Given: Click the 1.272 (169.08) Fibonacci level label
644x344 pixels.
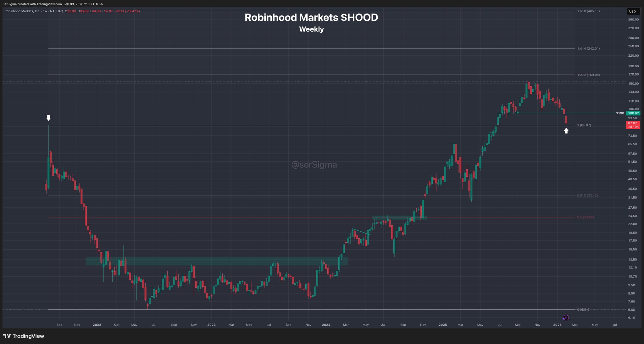Looking at the screenshot, I should [x=588, y=75].
